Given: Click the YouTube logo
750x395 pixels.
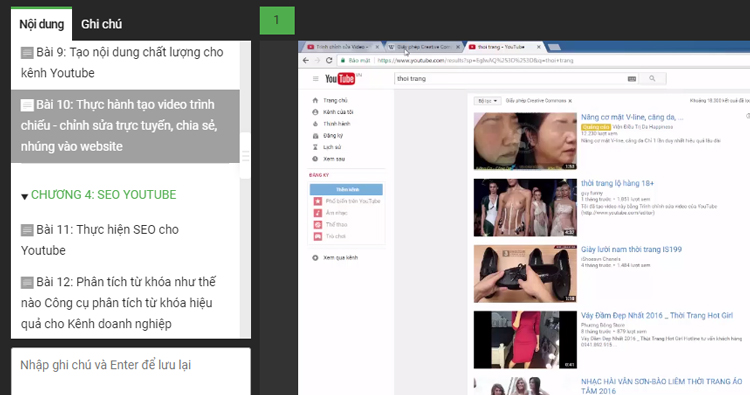Looking at the screenshot, I should (340, 78).
